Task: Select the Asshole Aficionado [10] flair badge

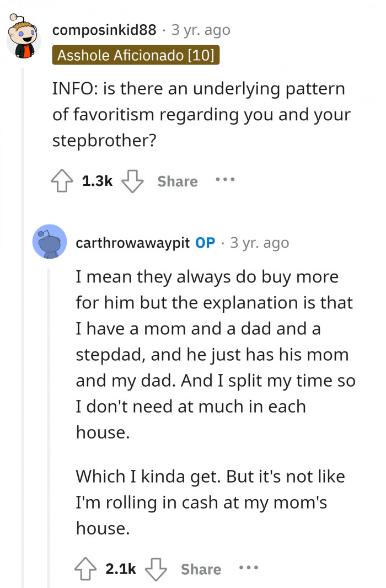Action: tap(136, 56)
